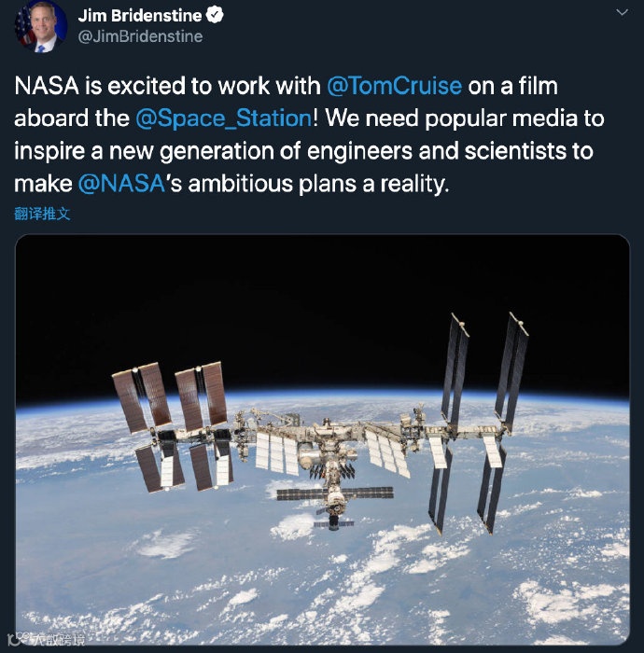Click the black space area of the photo
Image resolution: width=644 pixels, height=653 pixels.
[280, 299]
